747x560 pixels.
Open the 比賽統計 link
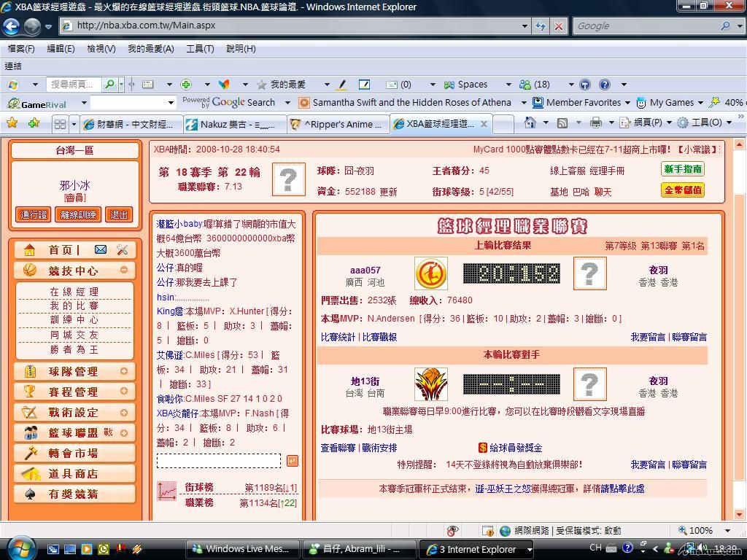click(338, 337)
